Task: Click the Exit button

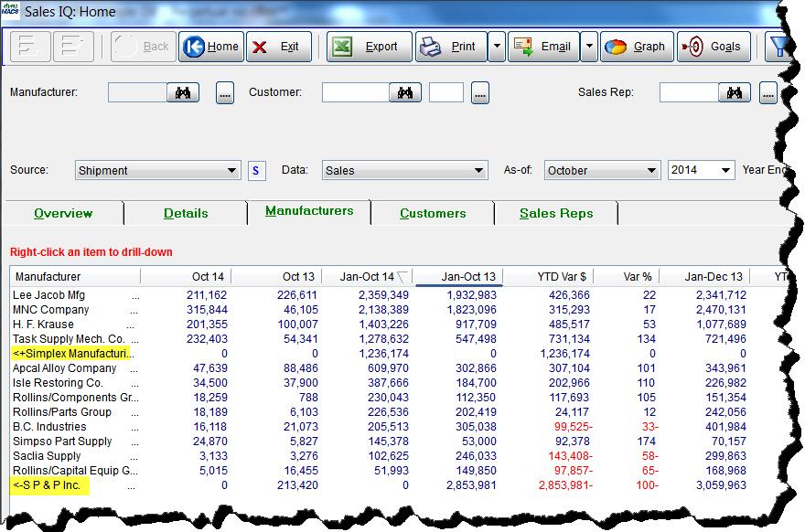Action: point(279,47)
